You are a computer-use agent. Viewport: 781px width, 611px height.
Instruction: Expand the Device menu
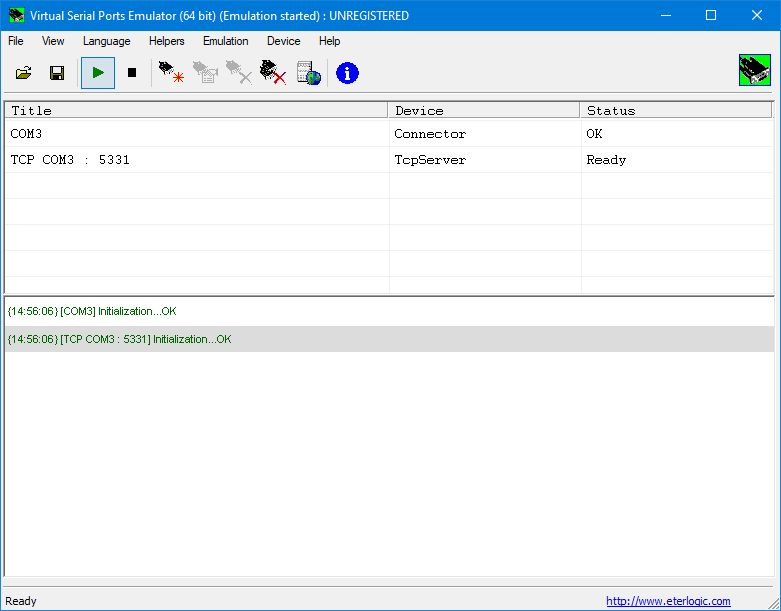pyautogui.click(x=283, y=41)
